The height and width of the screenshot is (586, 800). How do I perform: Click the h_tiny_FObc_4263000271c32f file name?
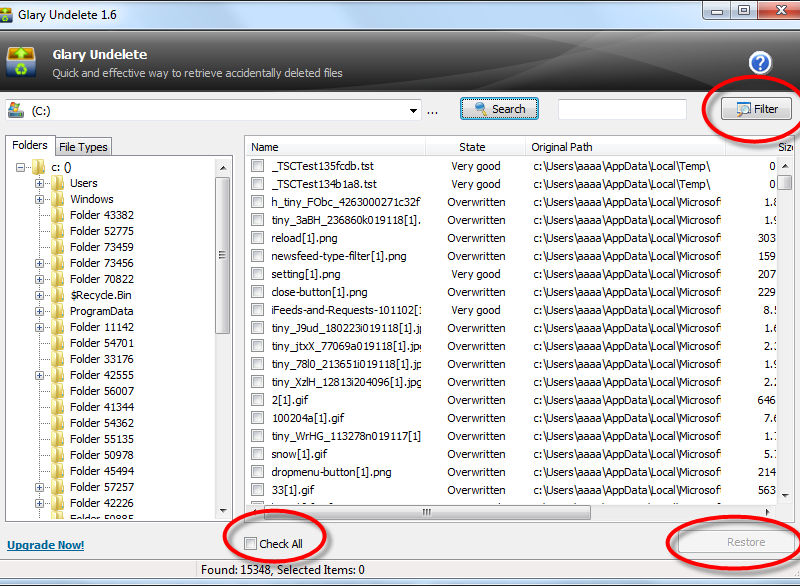point(346,202)
